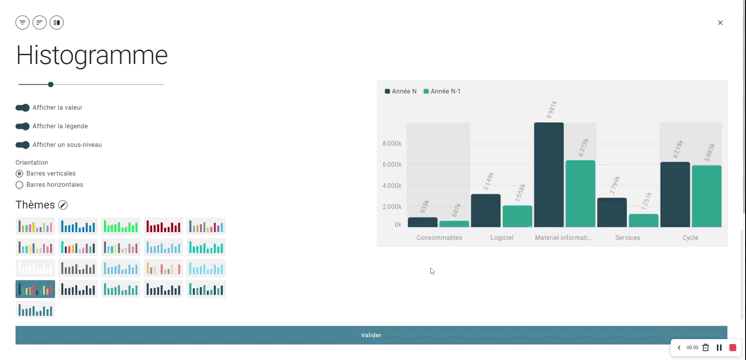Click the slider handle under Histogramme
The width and height of the screenshot is (746, 360).
(x=50, y=85)
